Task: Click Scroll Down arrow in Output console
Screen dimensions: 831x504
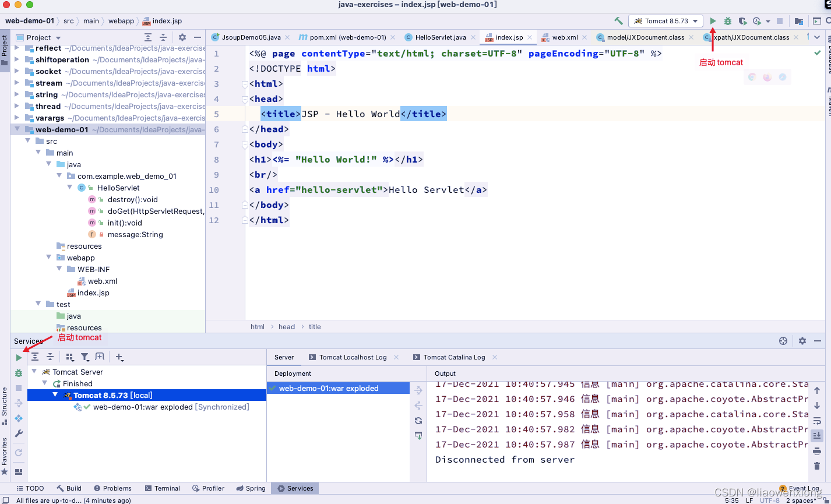Action: [817, 406]
